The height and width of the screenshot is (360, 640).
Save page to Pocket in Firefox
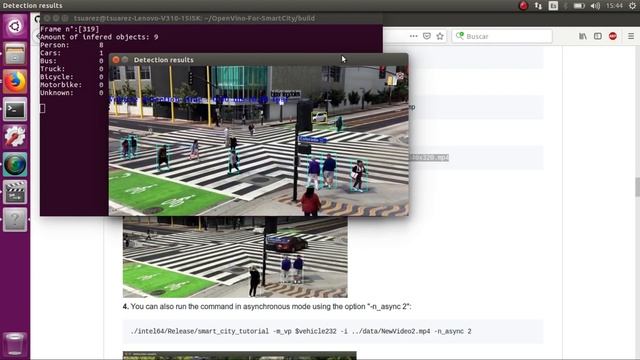(x=427, y=36)
